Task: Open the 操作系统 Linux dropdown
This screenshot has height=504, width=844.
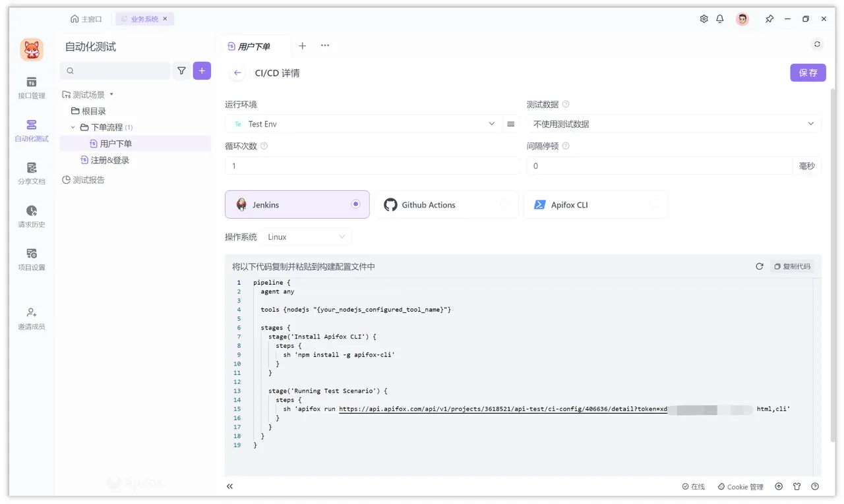Action: [307, 237]
